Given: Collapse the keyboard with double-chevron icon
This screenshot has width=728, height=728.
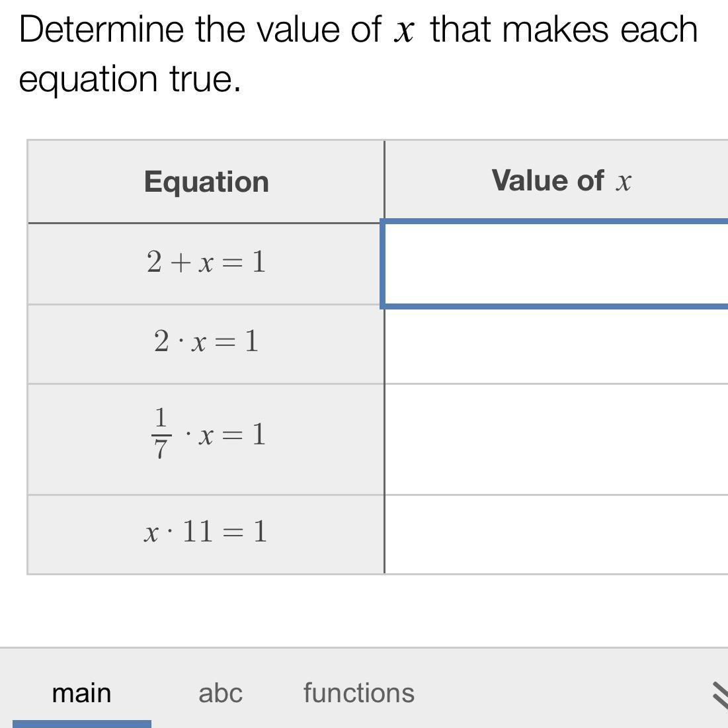Looking at the screenshot, I should 720,696.
